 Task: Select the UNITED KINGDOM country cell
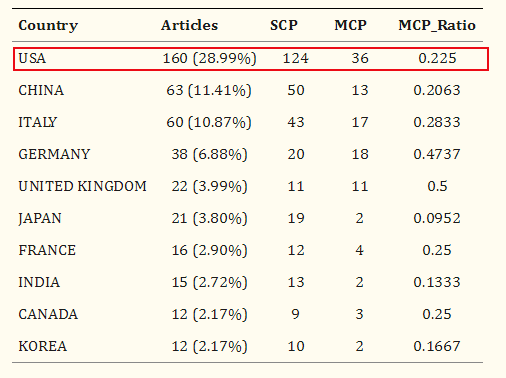point(82,186)
